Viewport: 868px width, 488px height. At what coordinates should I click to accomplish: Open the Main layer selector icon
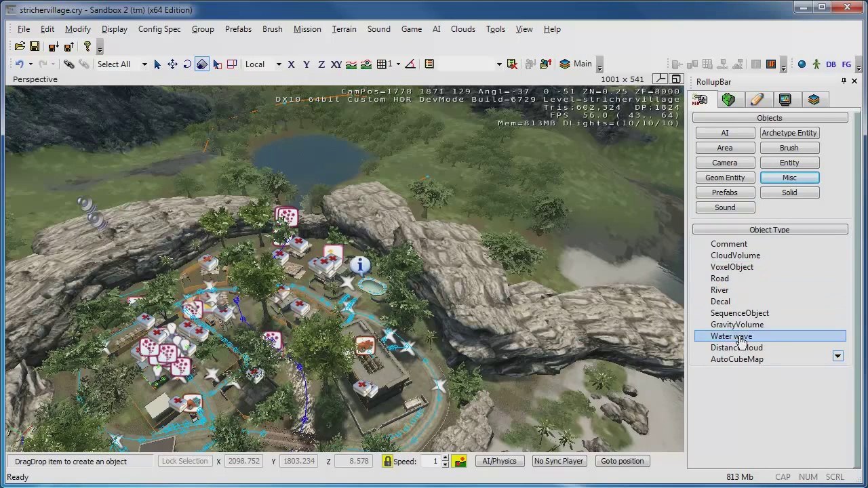(x=565, y=64)
